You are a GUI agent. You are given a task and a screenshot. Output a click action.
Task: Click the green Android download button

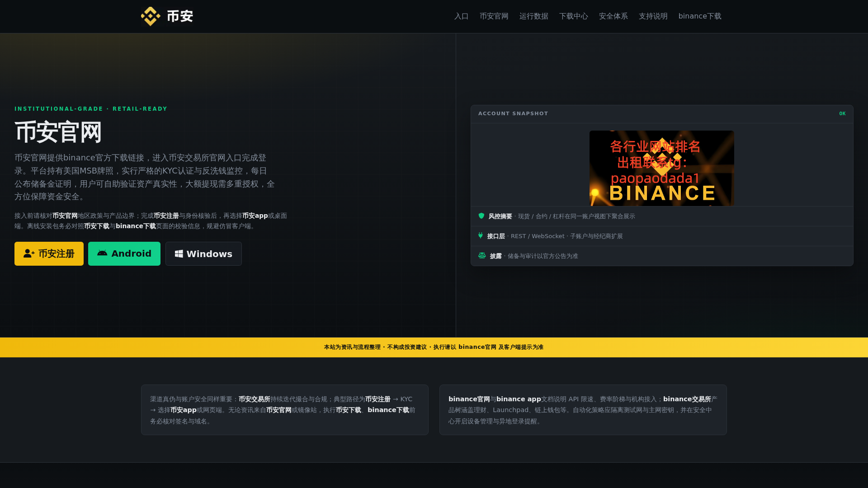[124, 253]
